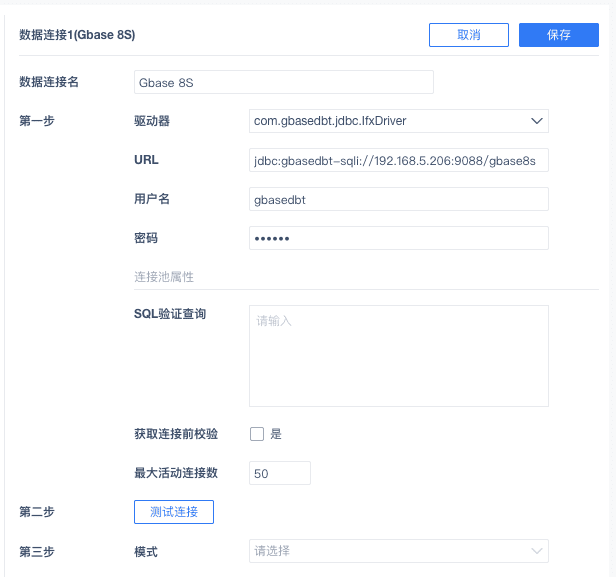This screenshot has width=616, height=577.
Task: Open the 驱动器 driver dropdown
Action: coord(399,121)
